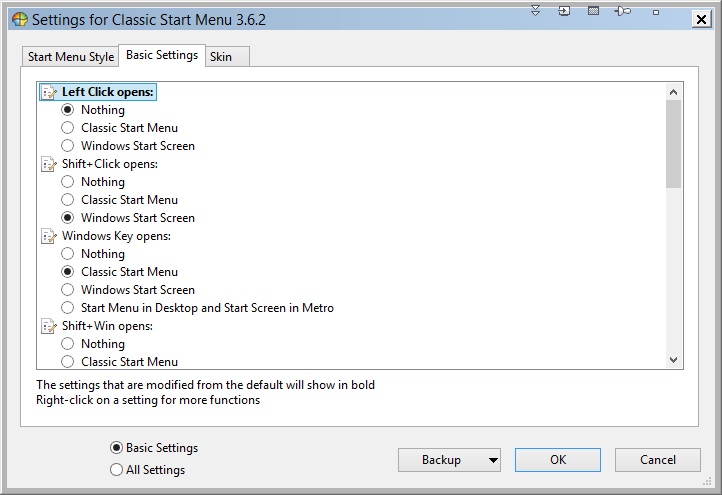Switch to All Settings mode
This screenshot has height=495, width=722.
click(x=116, y=470)
